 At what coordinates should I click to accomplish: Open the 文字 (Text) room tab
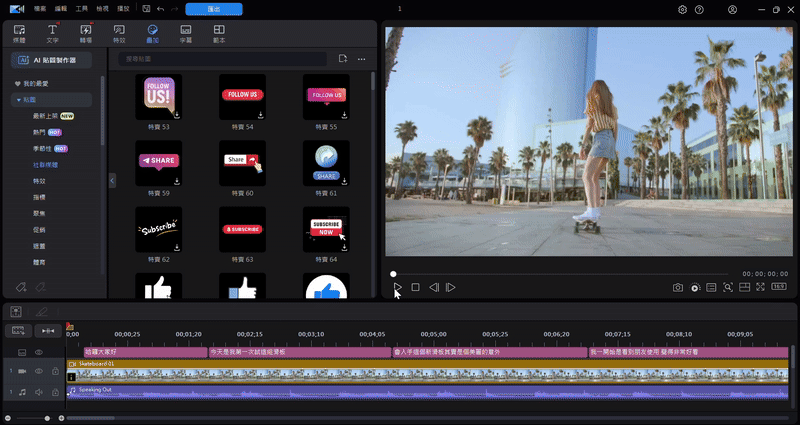pyautogui.click(x=52, y=34)
